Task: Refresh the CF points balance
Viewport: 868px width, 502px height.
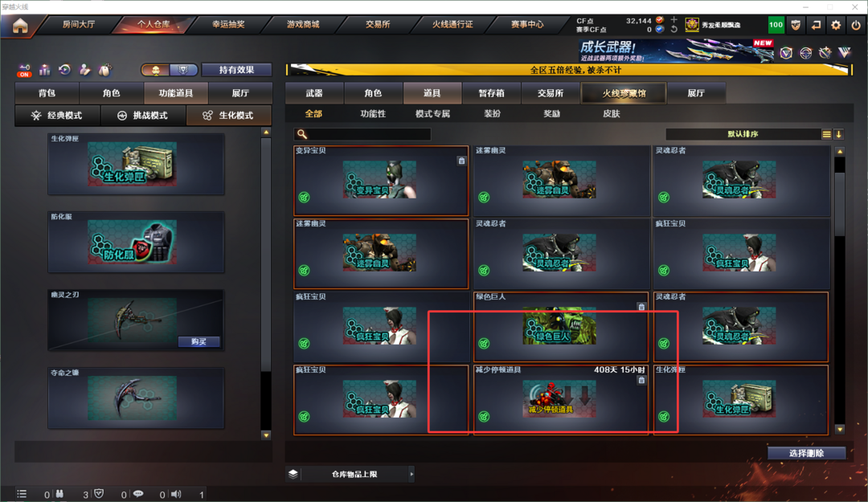Action: (x=674, y=30)
